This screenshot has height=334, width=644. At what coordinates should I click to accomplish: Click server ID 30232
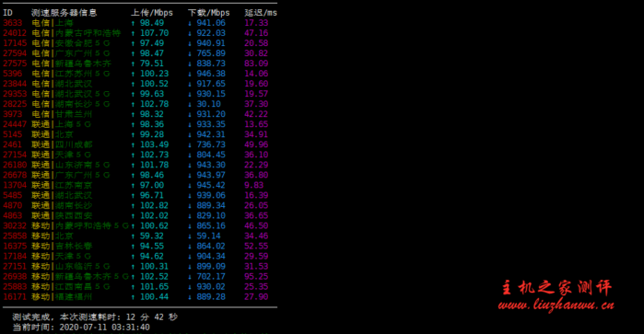[15, 225]
